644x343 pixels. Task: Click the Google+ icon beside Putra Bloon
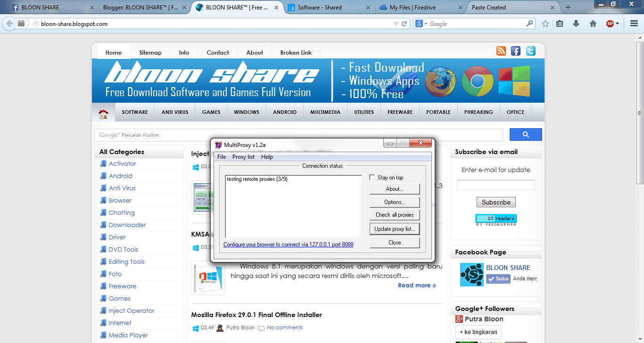459,319
